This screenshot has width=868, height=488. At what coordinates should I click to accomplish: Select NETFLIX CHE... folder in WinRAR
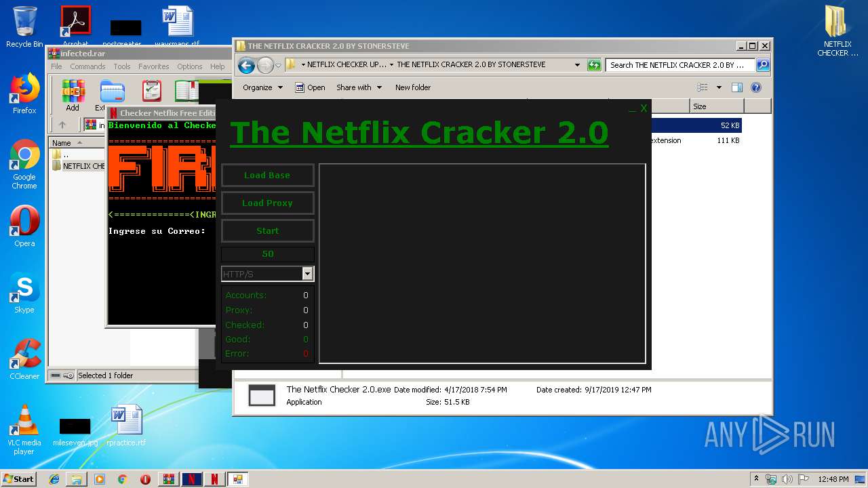tap(79, 166)
